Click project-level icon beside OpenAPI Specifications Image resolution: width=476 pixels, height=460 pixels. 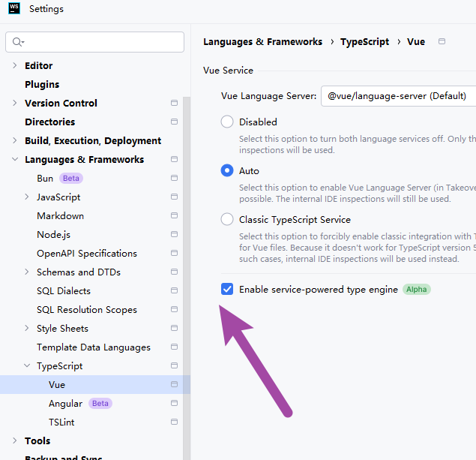pos(174,253)
